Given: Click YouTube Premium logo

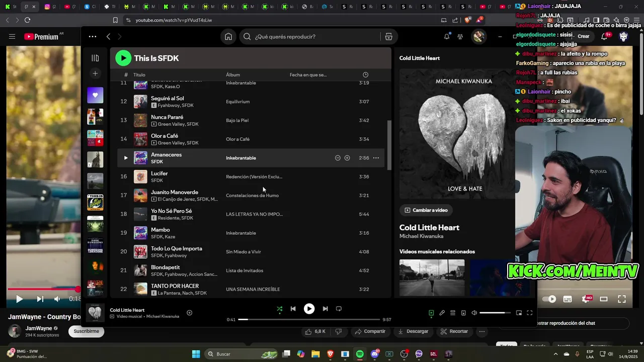Looking at the screenshot, I should click(x=41, y=36).
